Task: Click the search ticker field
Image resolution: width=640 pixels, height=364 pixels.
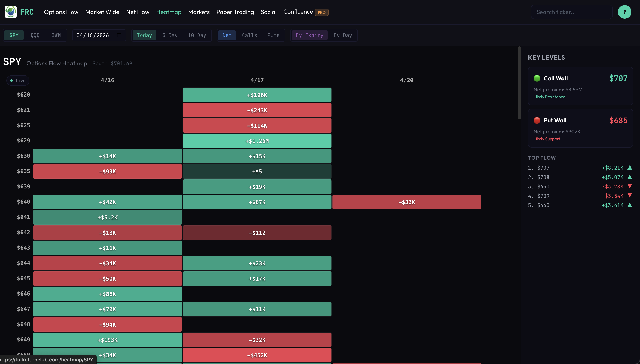Action: pos(571,12)
